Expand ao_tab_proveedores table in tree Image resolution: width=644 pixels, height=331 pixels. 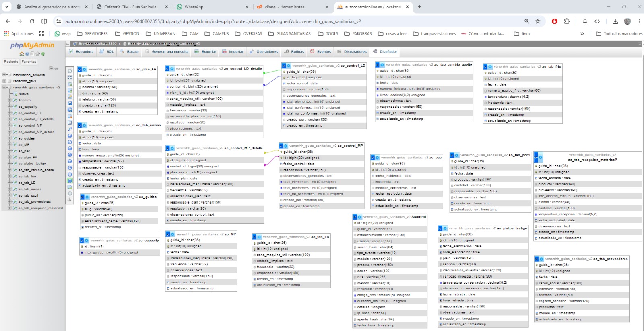point(10,201)
